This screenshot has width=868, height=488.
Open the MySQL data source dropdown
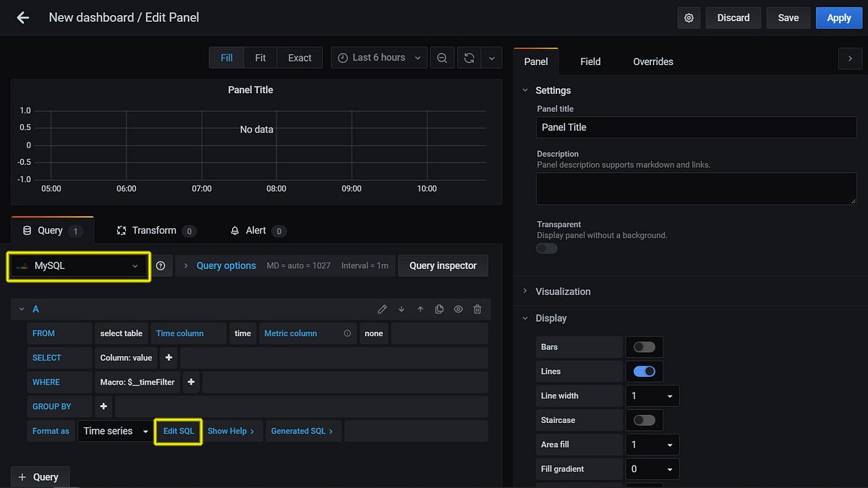[x=79, y=266]
